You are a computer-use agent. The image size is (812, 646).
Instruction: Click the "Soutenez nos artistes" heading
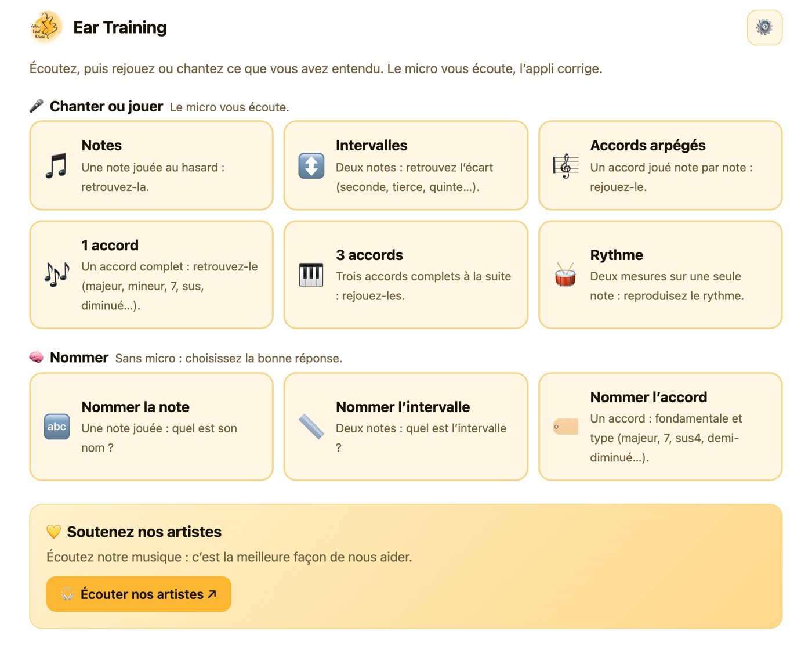144,532
